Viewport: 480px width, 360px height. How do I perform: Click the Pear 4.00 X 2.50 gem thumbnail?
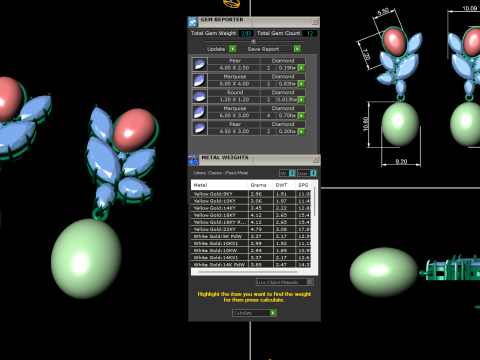pyautogui.click(x=200, y=64)
